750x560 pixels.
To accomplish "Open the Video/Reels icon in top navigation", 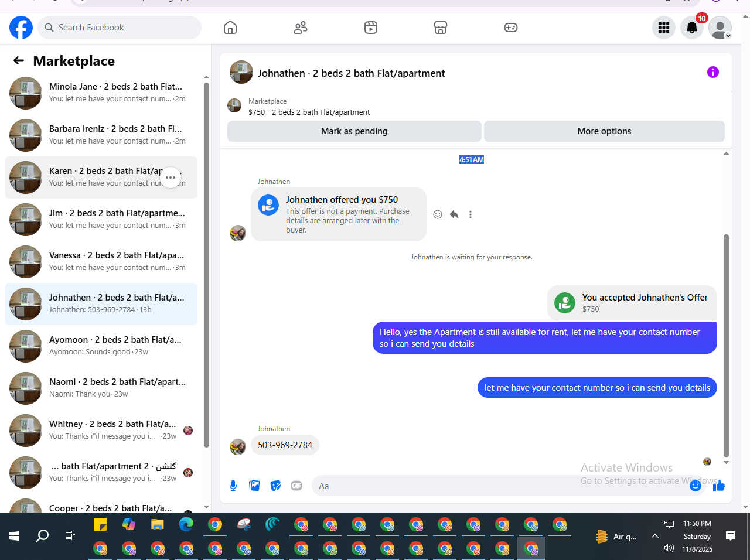I will point(371,28).
